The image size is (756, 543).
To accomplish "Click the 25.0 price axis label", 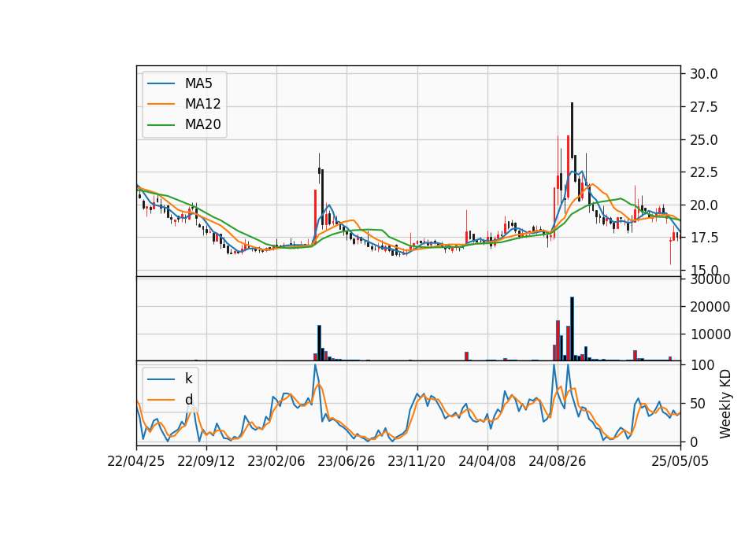I will [704, 140].
